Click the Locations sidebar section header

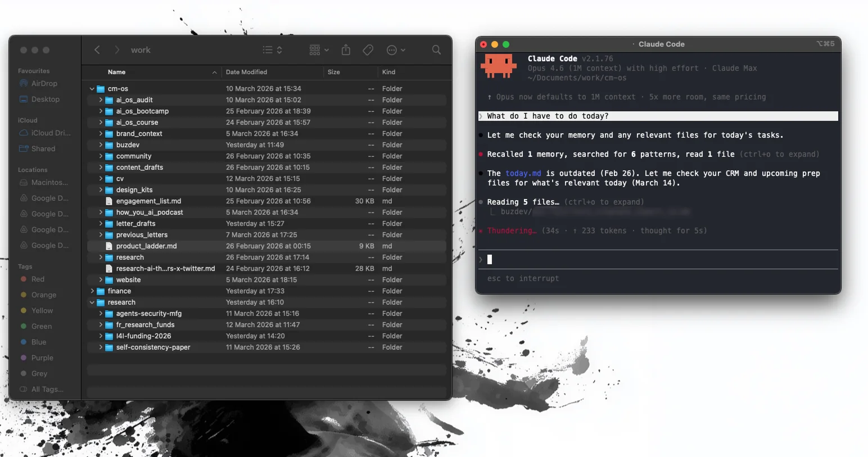click(x=33, y=170)
